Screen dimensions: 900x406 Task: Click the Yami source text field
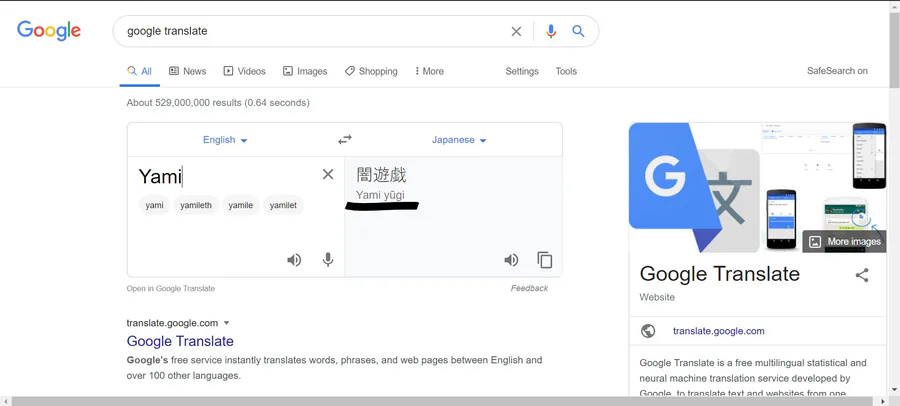tap(227, 176)
